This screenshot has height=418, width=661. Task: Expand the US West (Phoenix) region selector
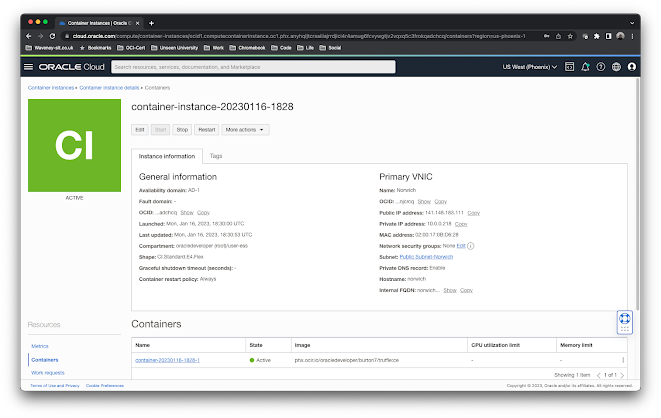click(x=529, y=67)
